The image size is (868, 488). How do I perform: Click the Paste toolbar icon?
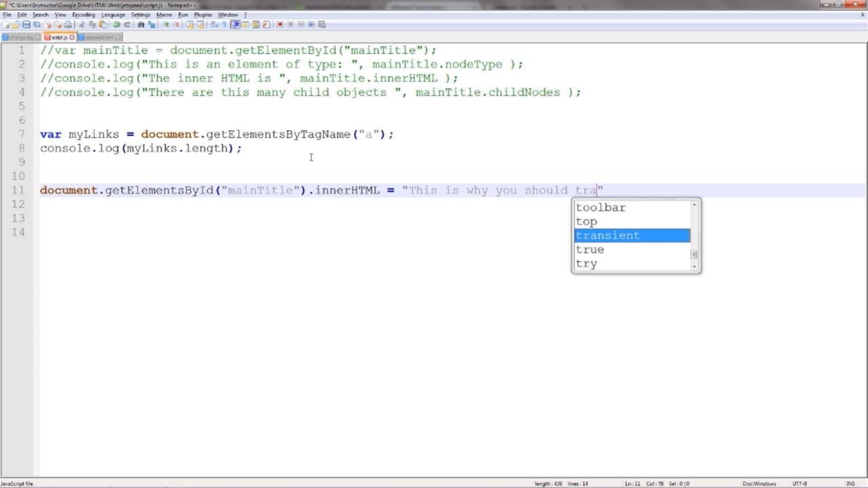click(103, 24)
